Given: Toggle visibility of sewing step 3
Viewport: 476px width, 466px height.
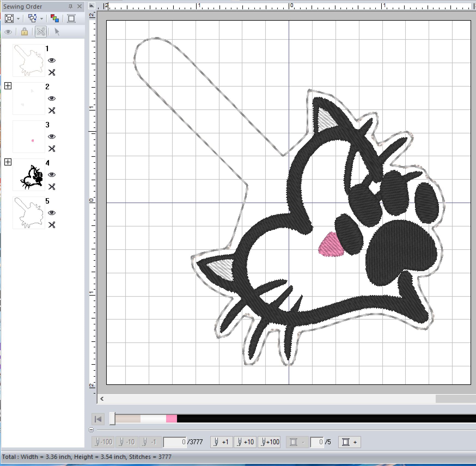Looking at the screenshot, I should (x=52, y=137).
